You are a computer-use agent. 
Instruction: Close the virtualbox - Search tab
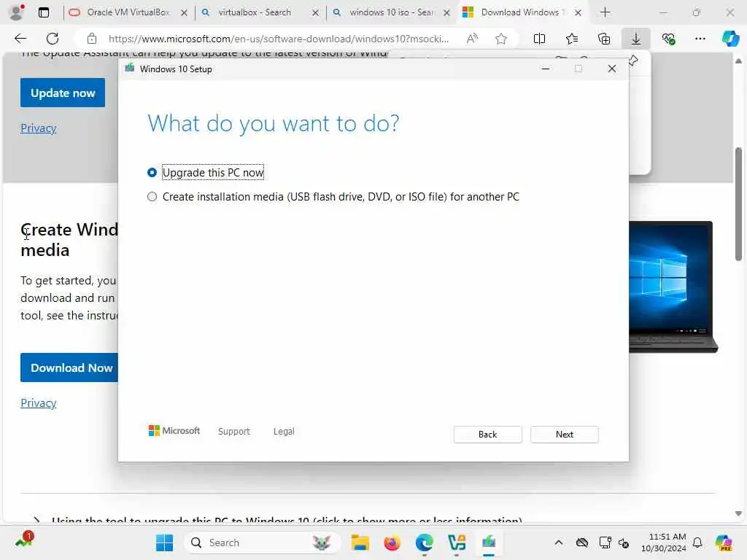click(x=315, y=13)
